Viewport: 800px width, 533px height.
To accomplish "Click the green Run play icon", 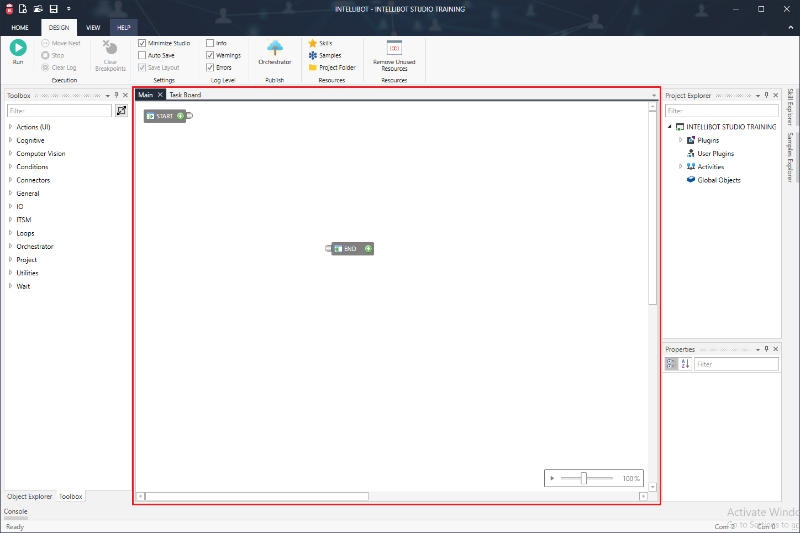I will click(x=18, y=47).
